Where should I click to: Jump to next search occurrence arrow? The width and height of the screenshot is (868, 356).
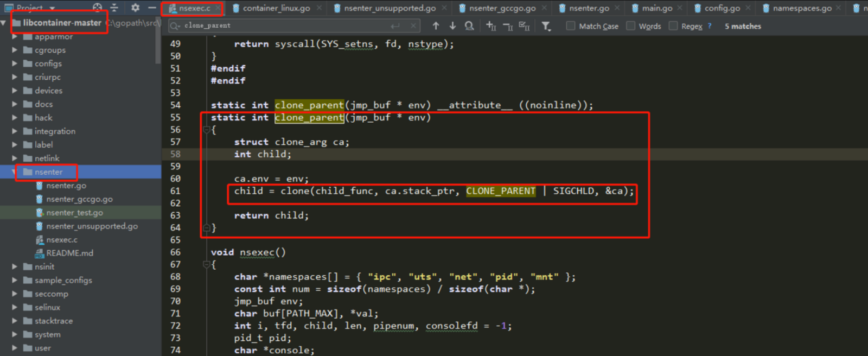(x=452, y=26)
